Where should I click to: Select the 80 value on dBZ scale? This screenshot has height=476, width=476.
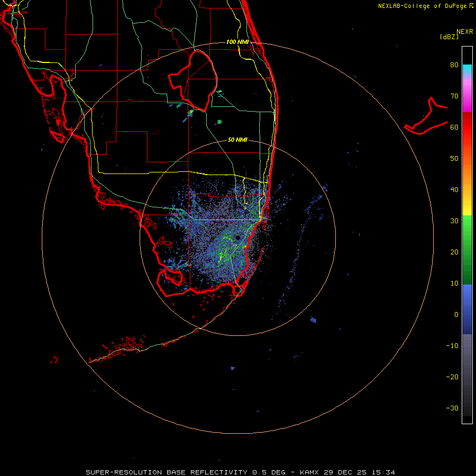pos(454,65)
